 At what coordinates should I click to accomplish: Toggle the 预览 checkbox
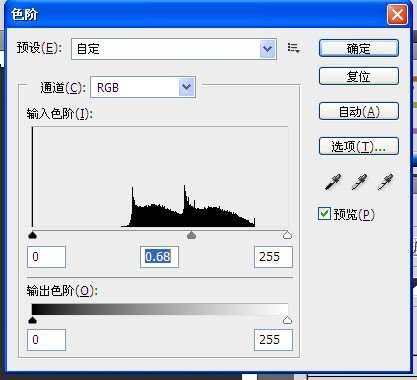pyautogui.click(x=324, y=214)
